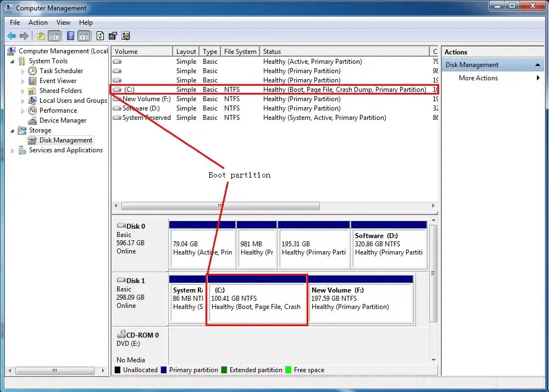Viewport: 549px width, 392px height.
Task: Open the View menu
Action: pyautogui.click(x=63, y=23)
